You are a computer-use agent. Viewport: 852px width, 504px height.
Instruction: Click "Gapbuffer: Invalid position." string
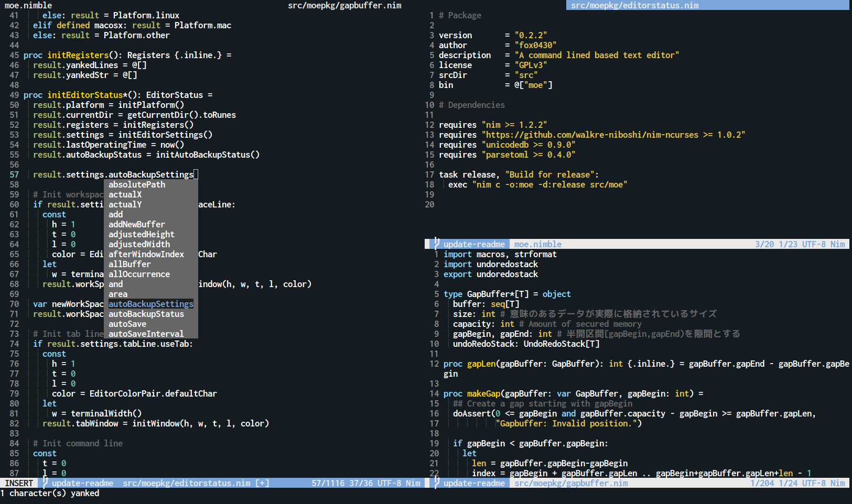tap(566, 423)
